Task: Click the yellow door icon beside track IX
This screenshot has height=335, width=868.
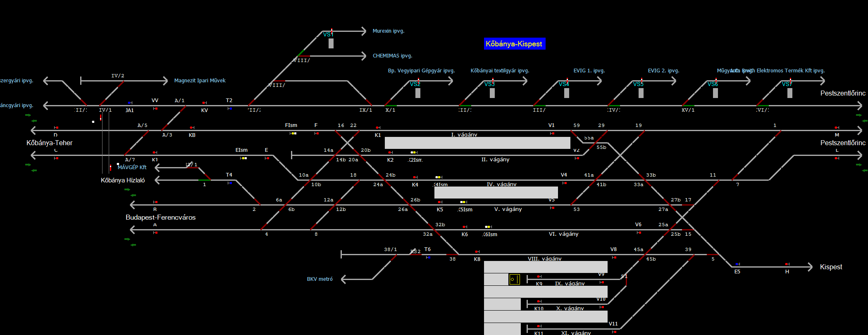Action: pos(514,280)
